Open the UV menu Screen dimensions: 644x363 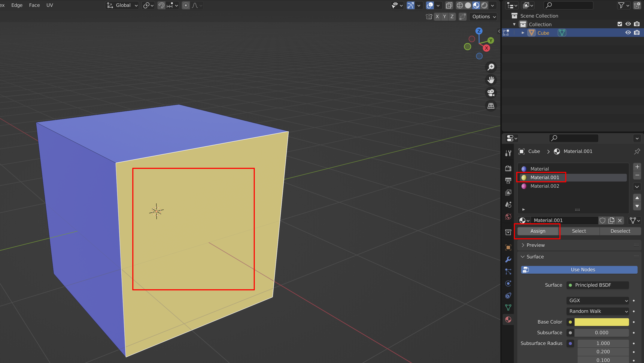[x=50, y=5]
